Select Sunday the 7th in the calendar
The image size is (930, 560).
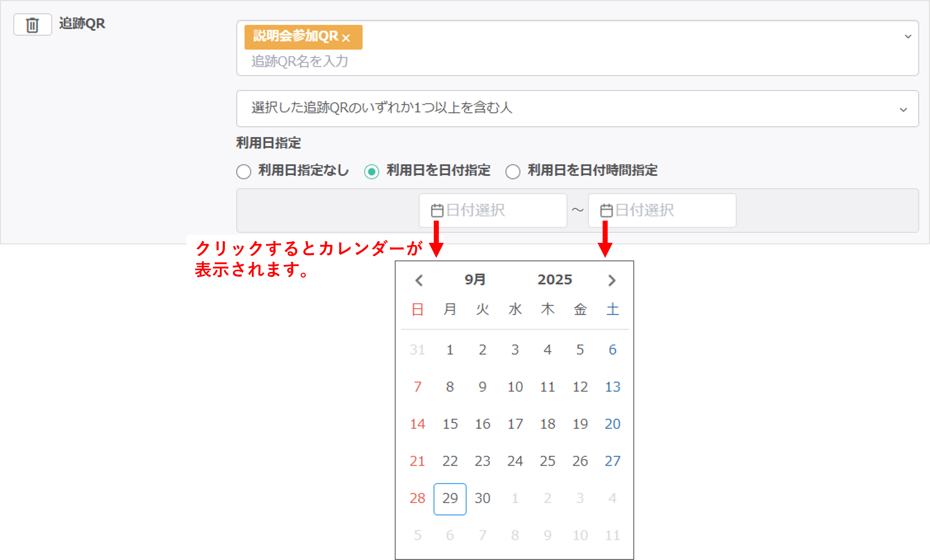coord(417,387)
